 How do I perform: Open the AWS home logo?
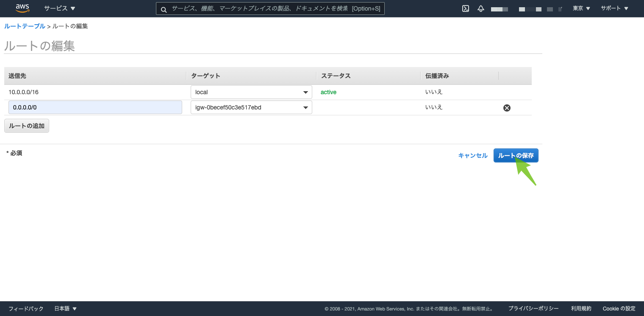click(22, 8)
